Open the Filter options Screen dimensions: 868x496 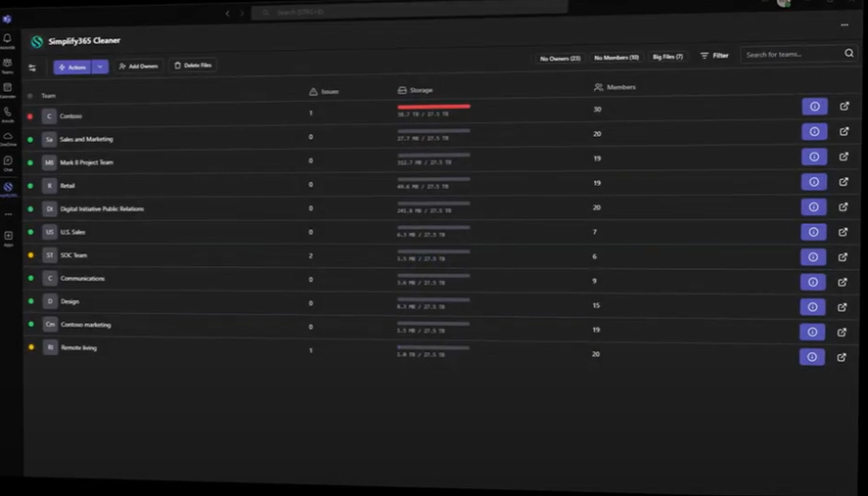point(714,56)
